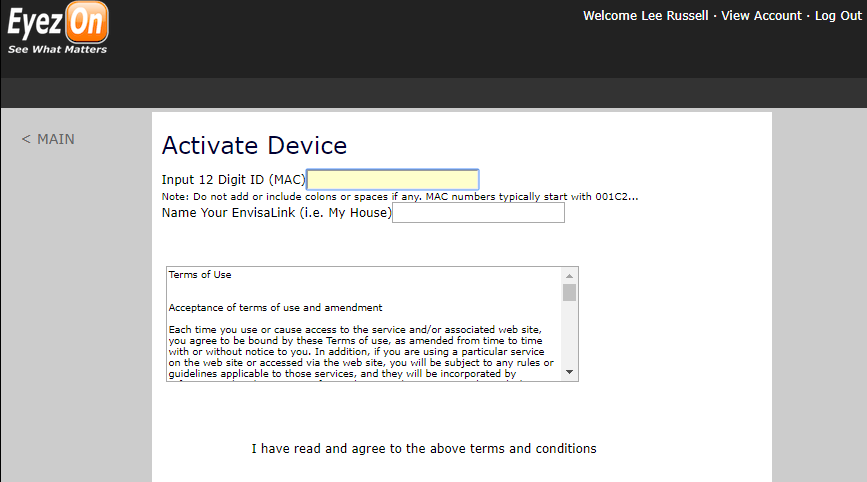This screenshot has width=867, height=482.
Task: Click the Name Your EnvisaLink input field
Action: click(x=478, y=213)
